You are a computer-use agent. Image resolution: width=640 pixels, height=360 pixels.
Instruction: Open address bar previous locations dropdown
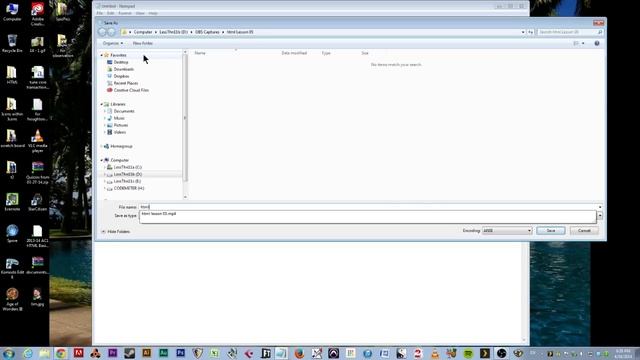(x=523, y=32)
